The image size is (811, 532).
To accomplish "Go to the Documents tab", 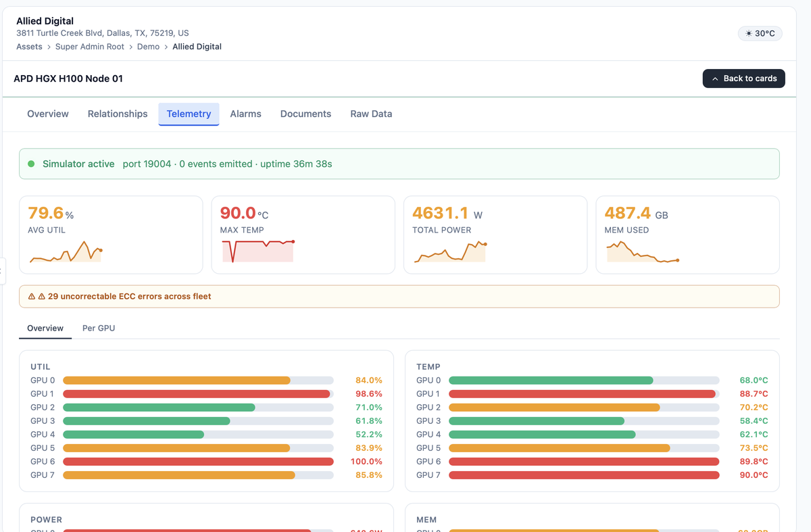I will tap(305, 114).
